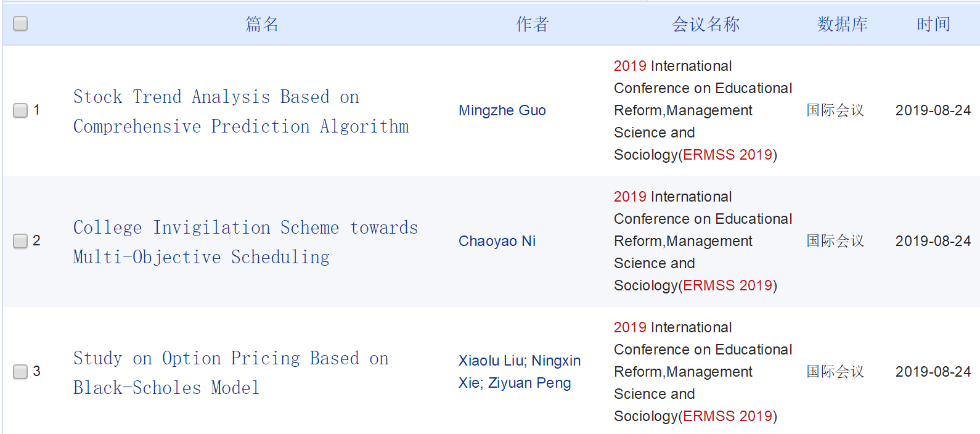This screenshot has width=980, height=434.
Task: Check the box for result row 3
Action: [x=20, y=372]
